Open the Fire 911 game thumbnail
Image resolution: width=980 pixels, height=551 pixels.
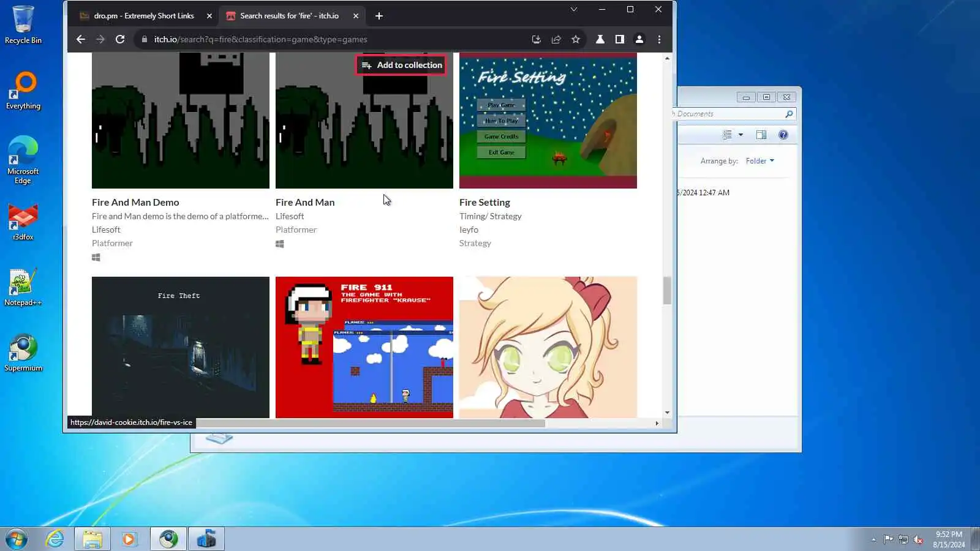tap(364, 347)
